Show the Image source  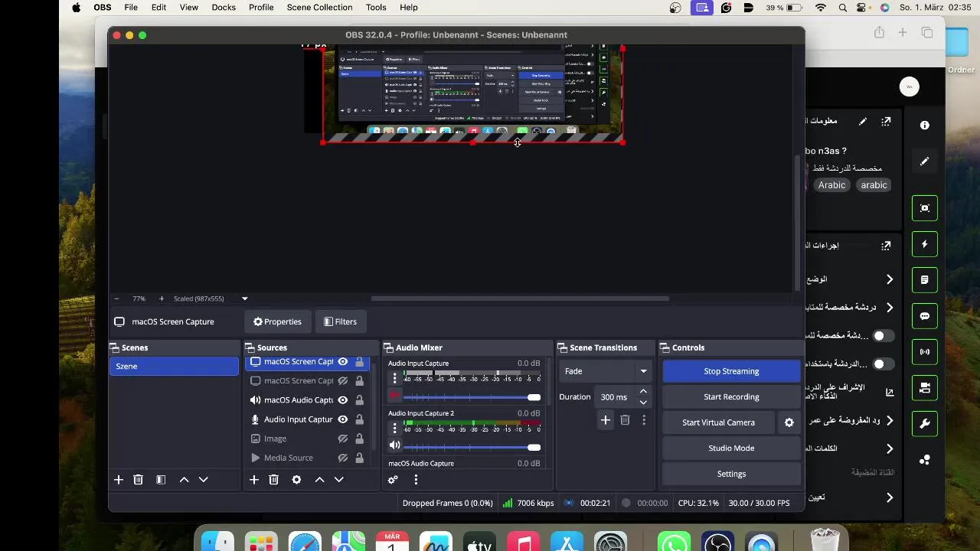click(343, 439)
